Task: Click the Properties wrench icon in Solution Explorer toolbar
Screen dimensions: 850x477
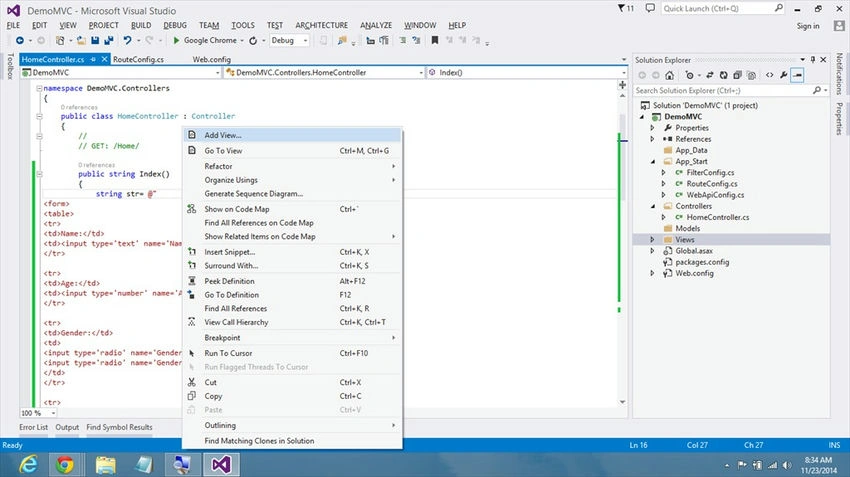Action: point(783,75)
